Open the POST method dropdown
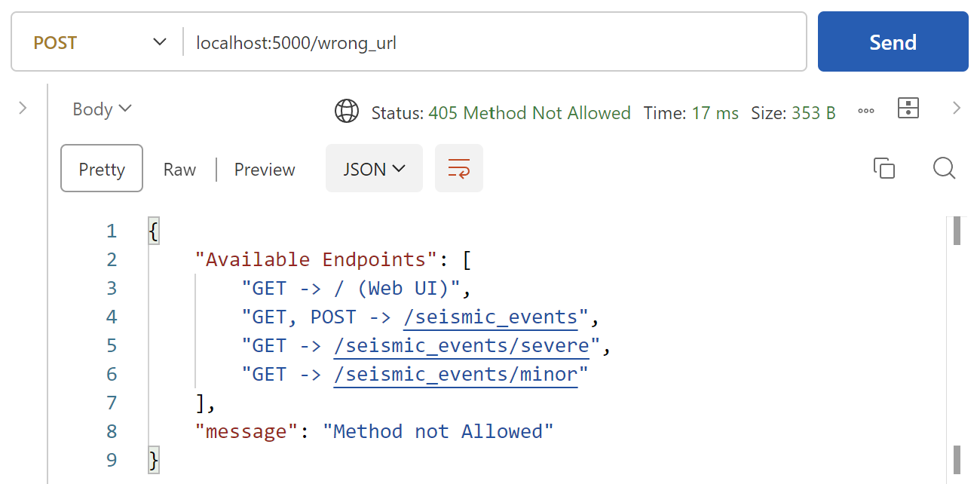This screenshot has height=484, width=980. (x=100, y=42)
